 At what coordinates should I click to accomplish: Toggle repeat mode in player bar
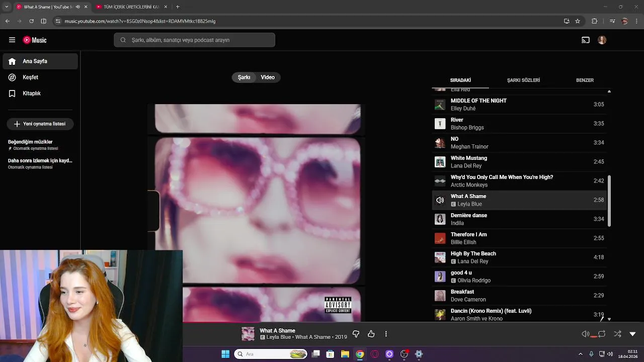pyautogui.click(x=602, y=334)
